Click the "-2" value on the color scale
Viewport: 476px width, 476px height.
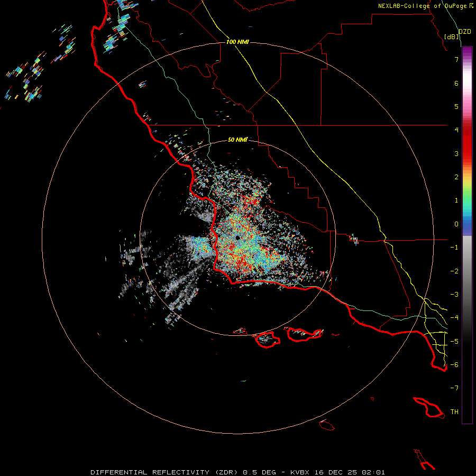[x=454, y=271]
